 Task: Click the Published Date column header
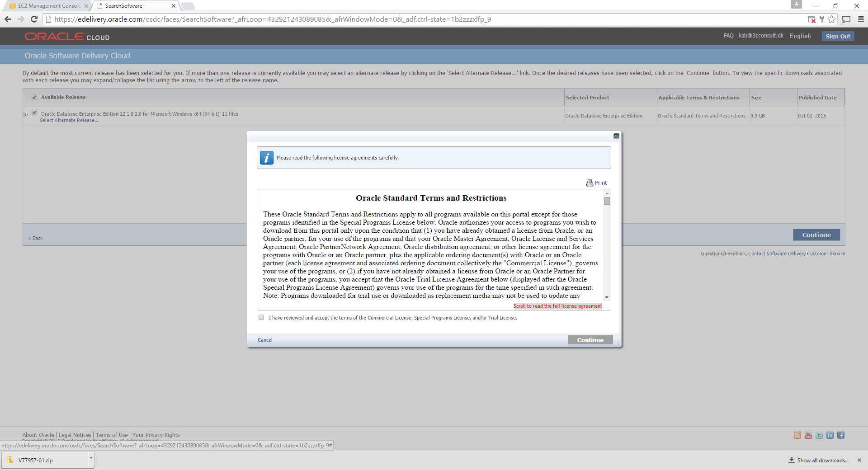821,98
